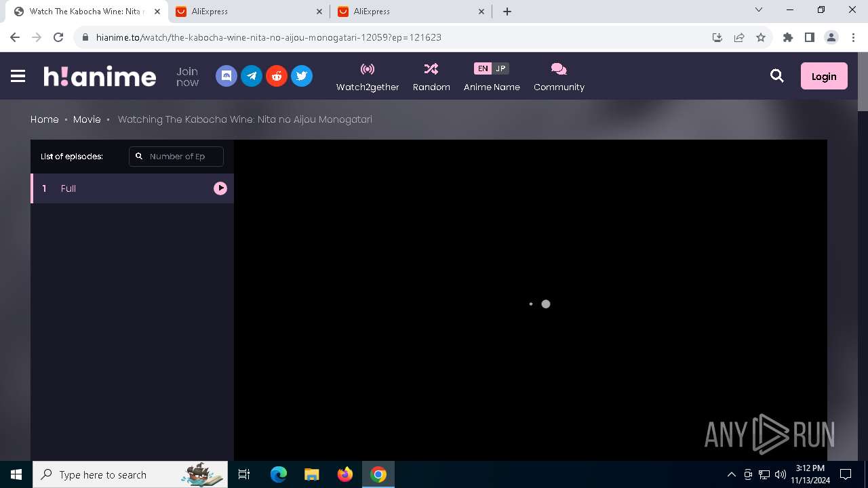868x488 pixels.
Task: Go to Home breadcrumb
Action: point(45,119)
